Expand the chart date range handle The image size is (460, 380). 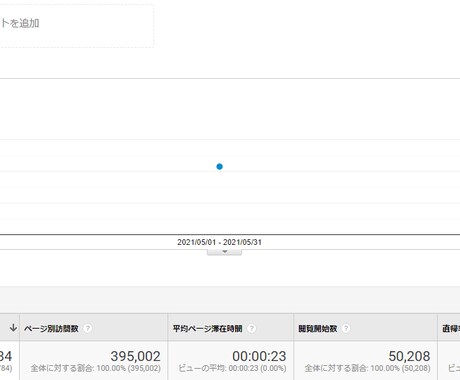click(224, 252)
